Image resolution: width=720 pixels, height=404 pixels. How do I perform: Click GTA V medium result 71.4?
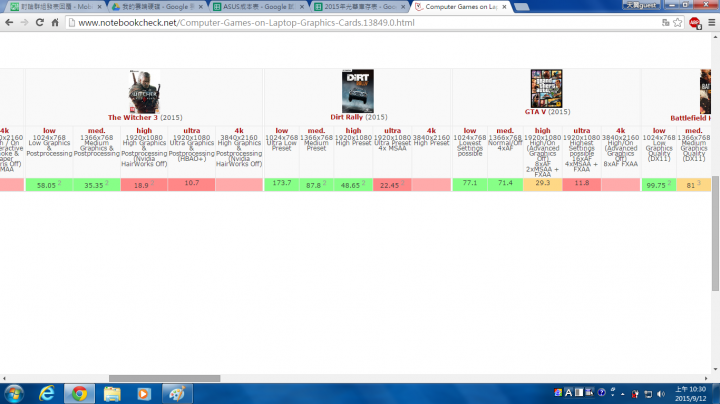[x=505, y=184]
